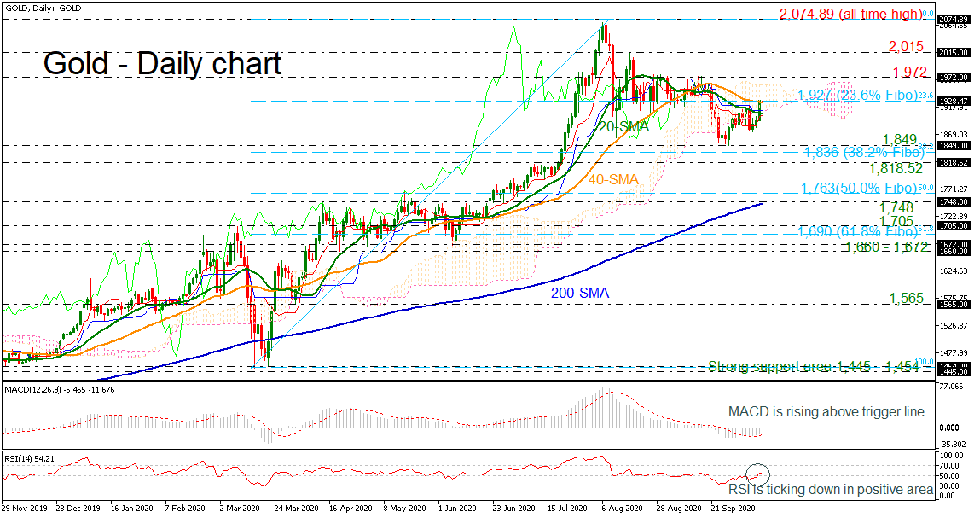980x518 pixels.
Task: Select the 6 Aug 2020 date label
Action: 623,509
